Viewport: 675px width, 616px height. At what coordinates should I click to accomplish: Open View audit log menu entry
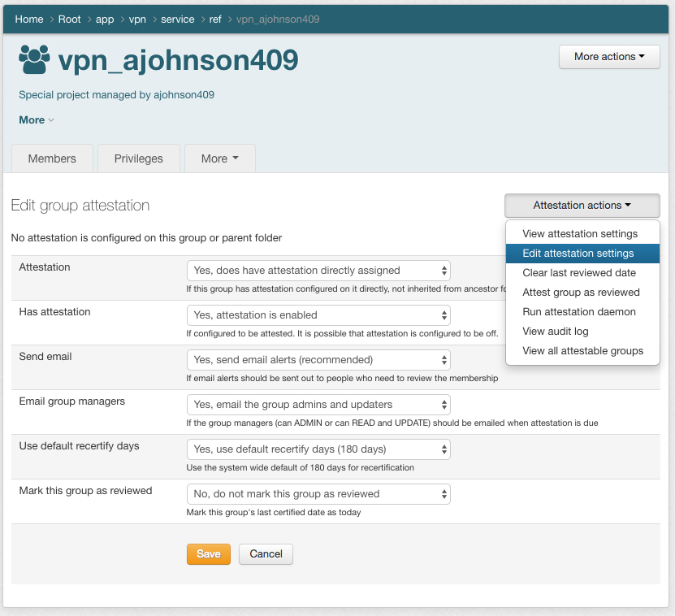tap(555, 332)
